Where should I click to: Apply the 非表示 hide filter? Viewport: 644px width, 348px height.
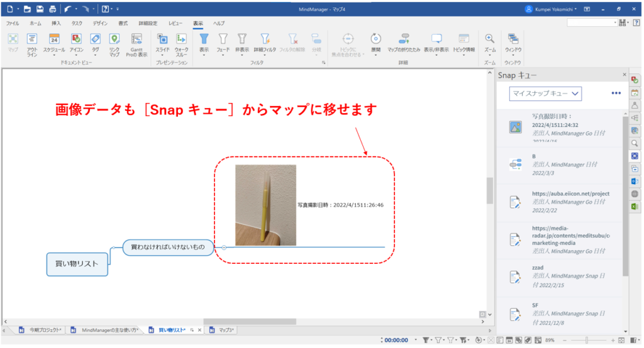click(242, 43)
